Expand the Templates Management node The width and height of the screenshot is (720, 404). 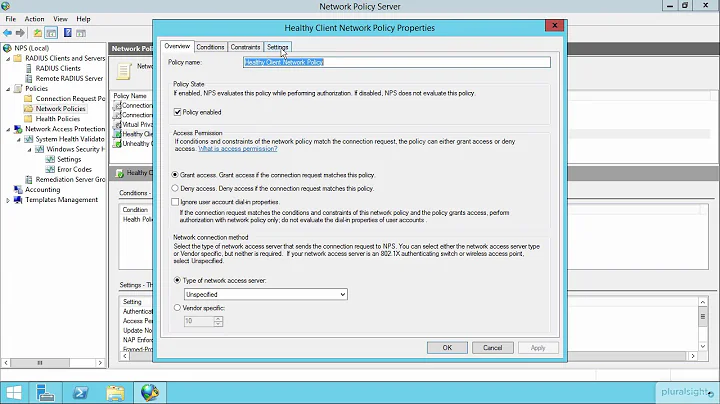[x=8, y=200]
